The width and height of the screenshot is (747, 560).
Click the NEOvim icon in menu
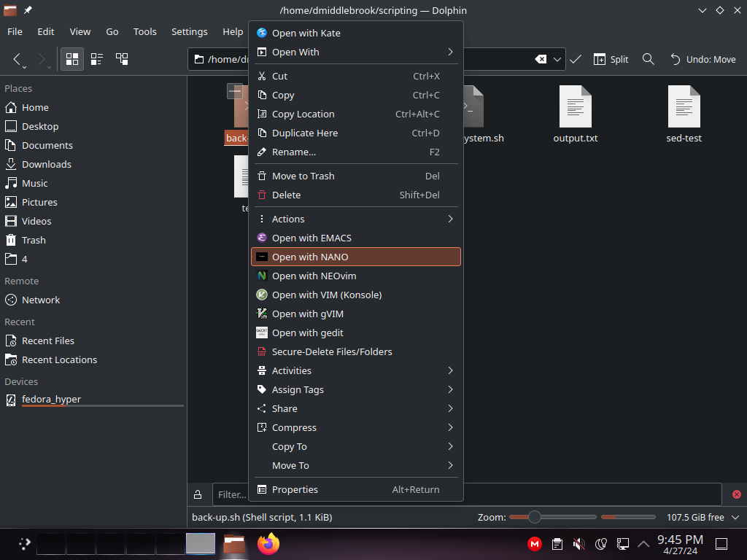pos(262,276)
